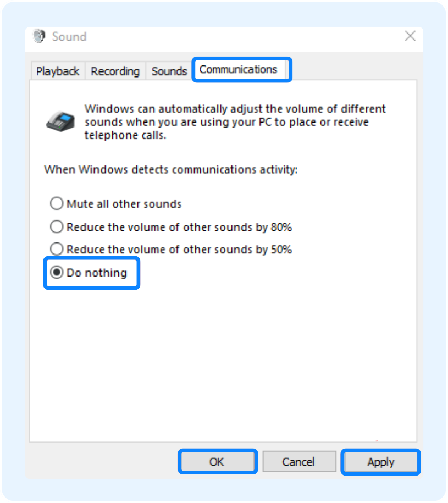Choose the reduce volume by 80% radio button

57,226
